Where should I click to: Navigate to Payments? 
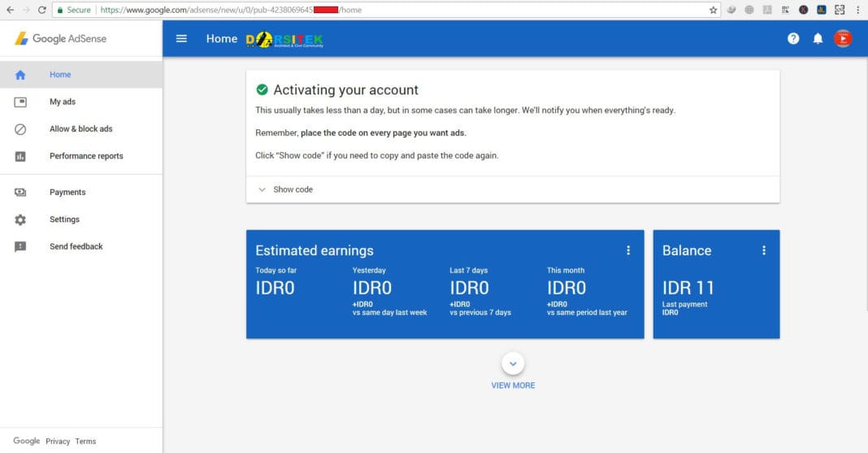pos(67,192)
